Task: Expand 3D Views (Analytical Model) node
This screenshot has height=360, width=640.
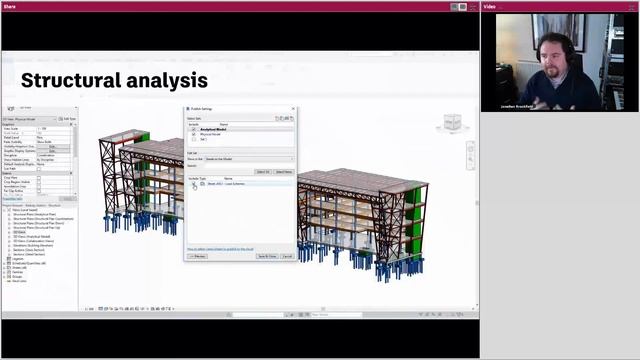Action: pyautogui.click(x=9, y=237)
